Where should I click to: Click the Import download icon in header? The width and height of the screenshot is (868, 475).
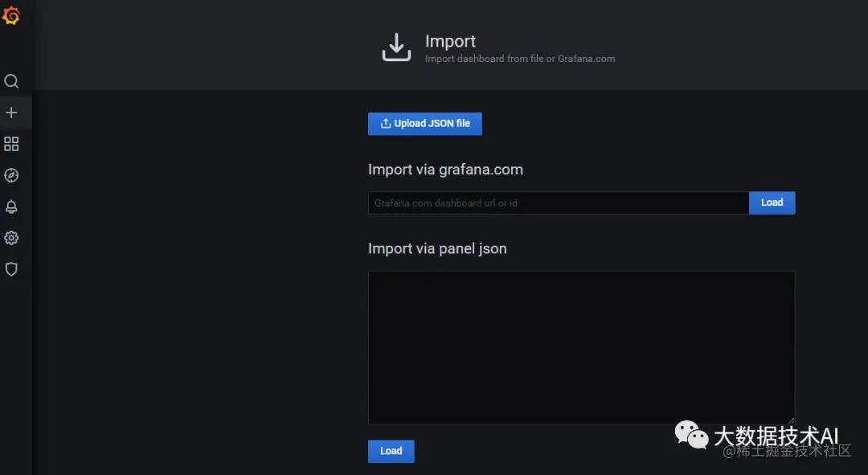point(396,47)
